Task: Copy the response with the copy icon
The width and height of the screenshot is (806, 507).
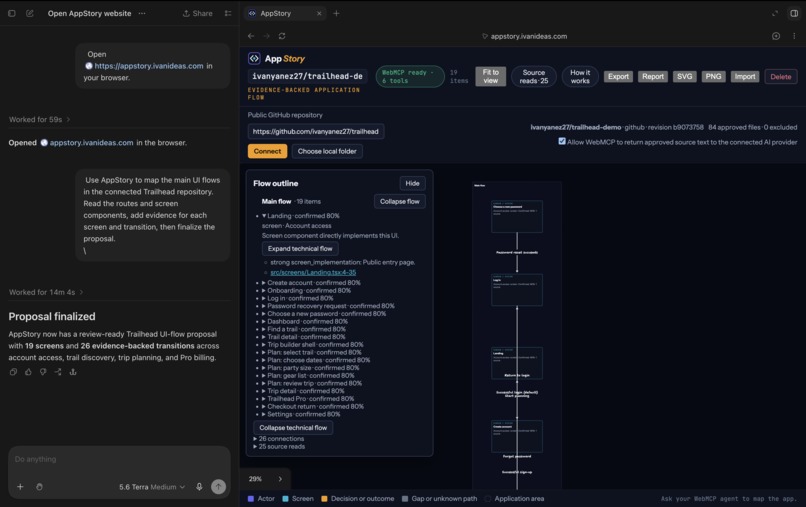Action: (x=13, y=372)
